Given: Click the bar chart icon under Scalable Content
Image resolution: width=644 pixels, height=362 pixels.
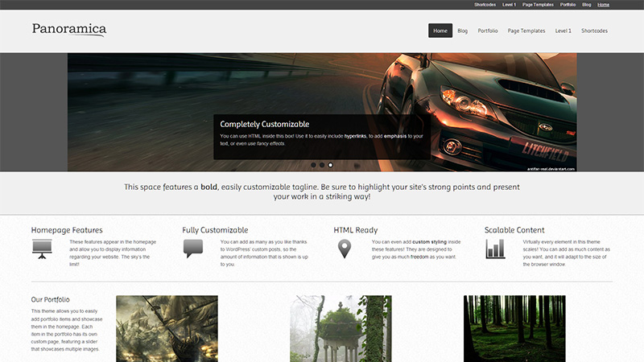Looking at the screenshot, I should [495, 249].
